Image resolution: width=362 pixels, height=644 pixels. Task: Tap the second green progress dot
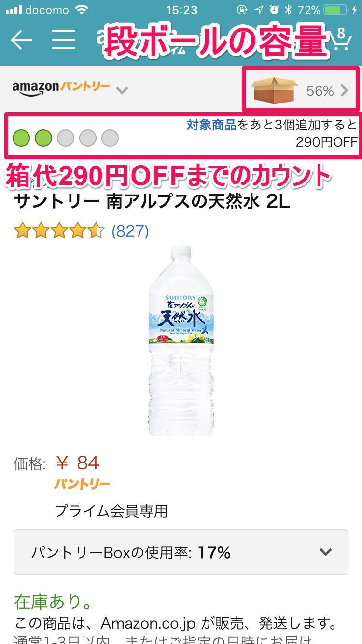click(x=43, y=138)
